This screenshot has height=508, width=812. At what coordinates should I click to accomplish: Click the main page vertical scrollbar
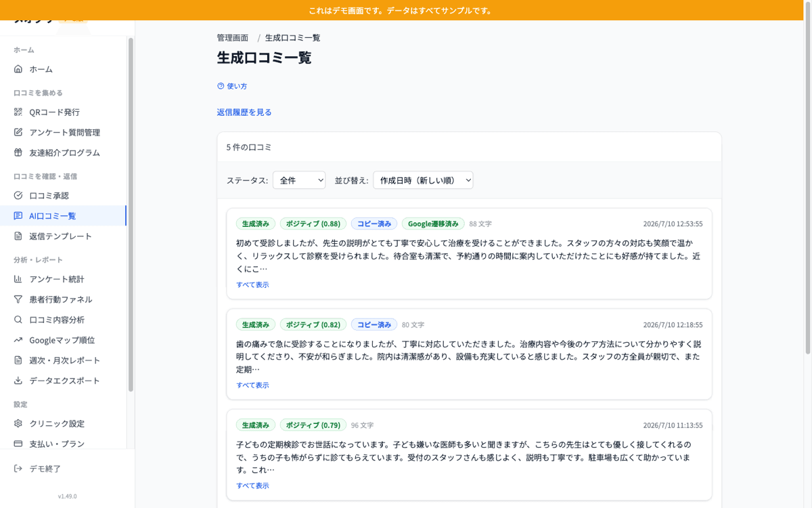(x=808, y=177)
